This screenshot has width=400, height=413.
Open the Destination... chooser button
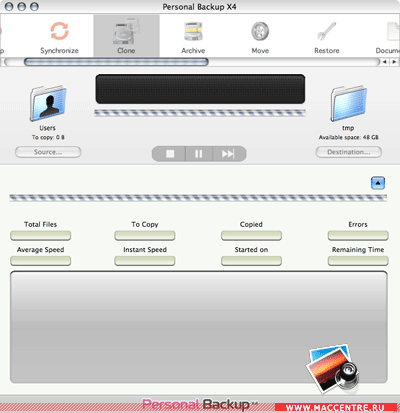[x=349, y=152]
